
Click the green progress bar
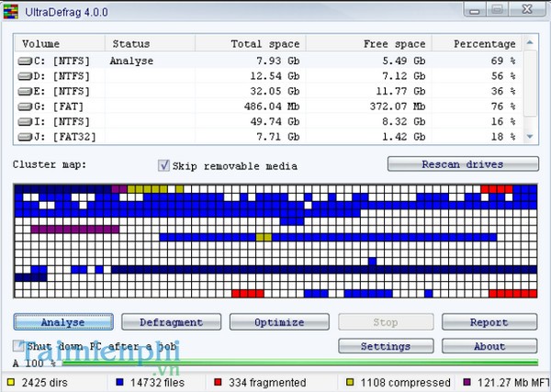click(x=300, y=363)
